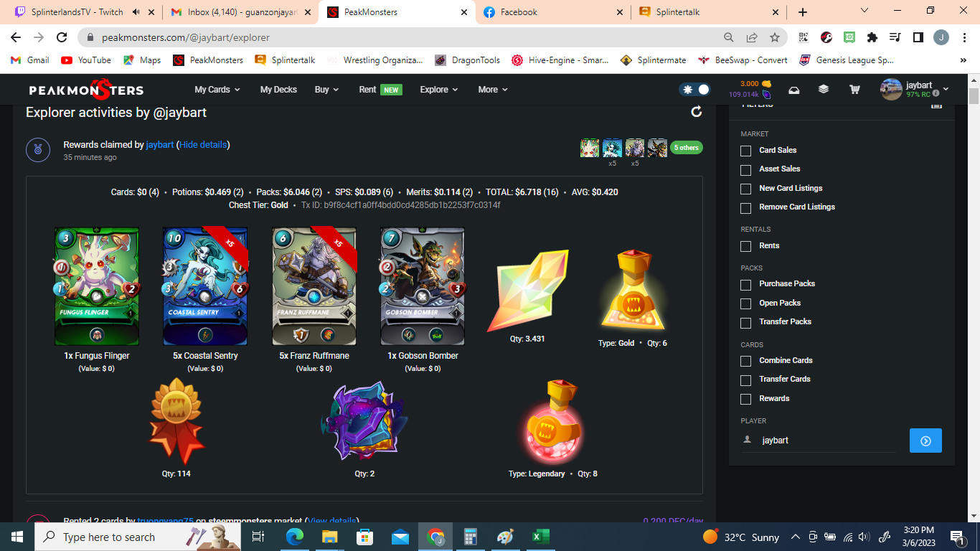
Task: Tick the Purchase Packs checkbox
Action: 746,284
